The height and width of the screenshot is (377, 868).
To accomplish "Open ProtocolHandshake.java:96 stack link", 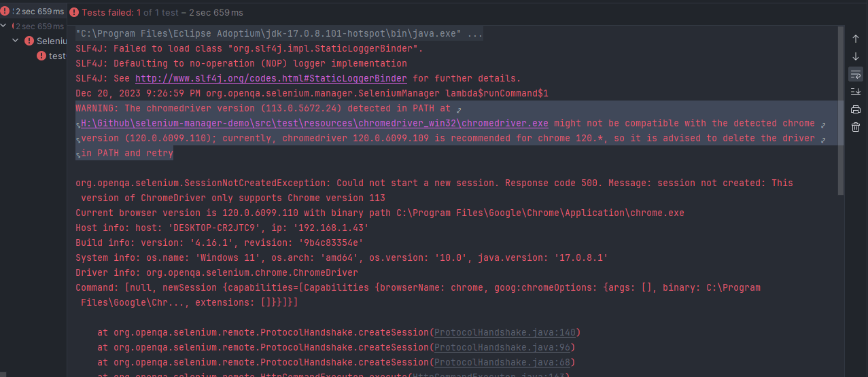I will point(502,347).
